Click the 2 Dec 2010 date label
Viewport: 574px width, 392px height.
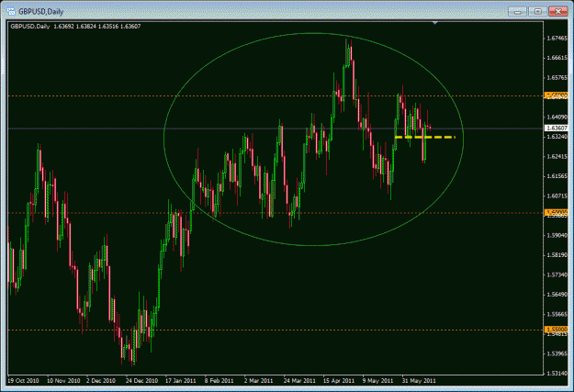pyautogui.click(x=101, y=381)
